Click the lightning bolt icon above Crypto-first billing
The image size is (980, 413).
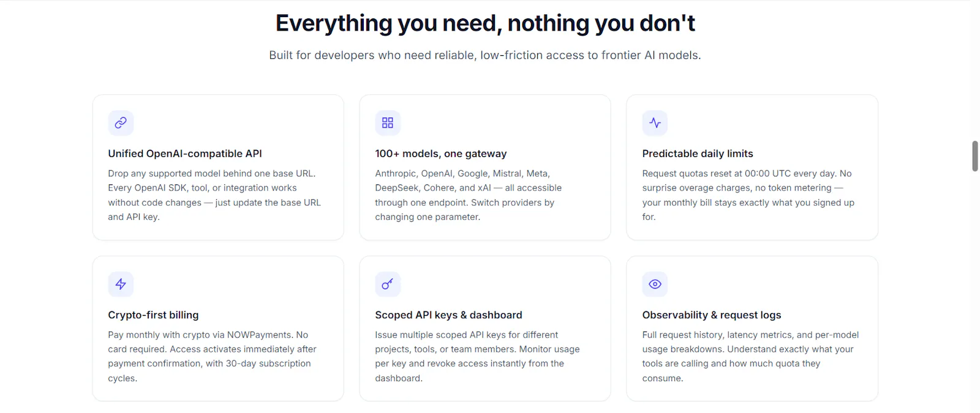tap(121, 284)
